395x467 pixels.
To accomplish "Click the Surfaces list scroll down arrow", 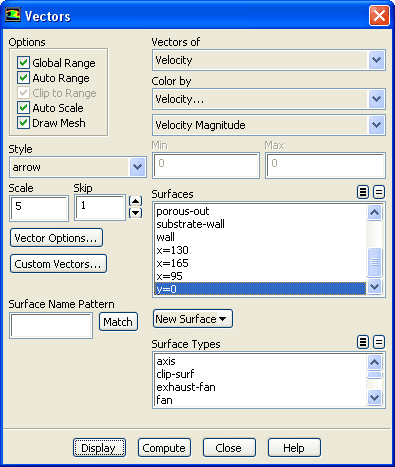I will click(375, 286).
